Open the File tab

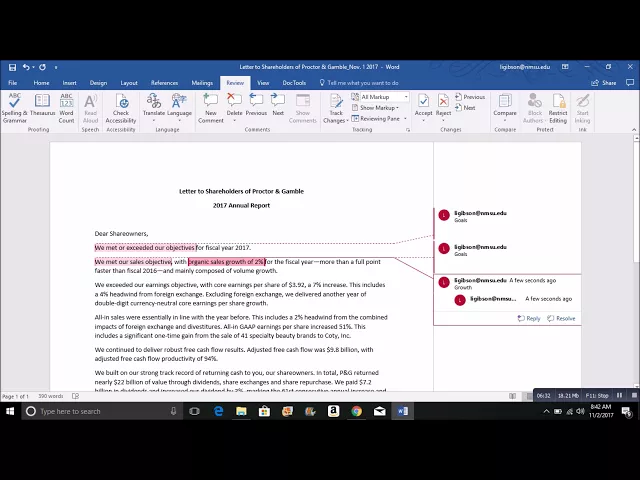[13, 83]
